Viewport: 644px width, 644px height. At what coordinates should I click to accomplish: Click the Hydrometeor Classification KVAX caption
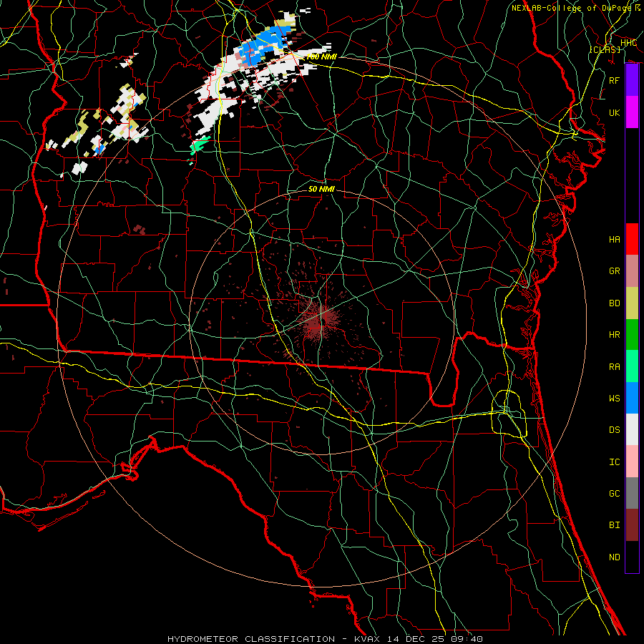[x=325, y=639]
